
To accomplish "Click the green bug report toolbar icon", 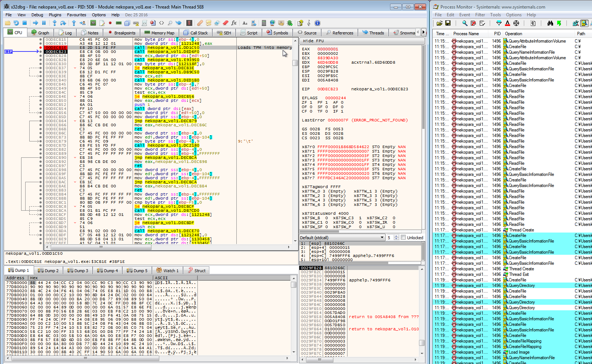I will tap(290, 23).
